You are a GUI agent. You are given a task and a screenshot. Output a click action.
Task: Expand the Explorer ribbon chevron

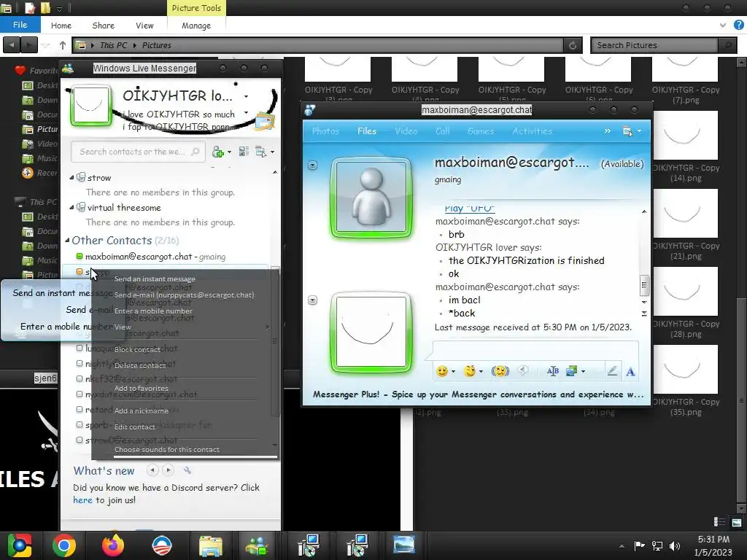[723, 26]
